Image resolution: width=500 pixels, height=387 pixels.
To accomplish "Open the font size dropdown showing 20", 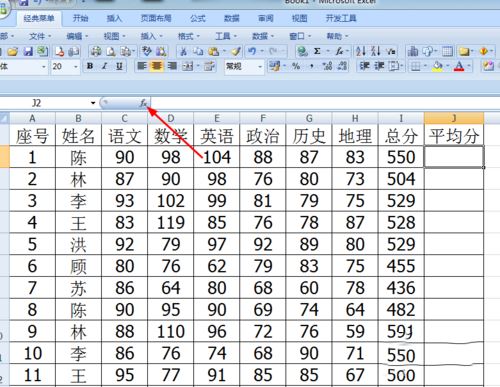I will point(76,67).
